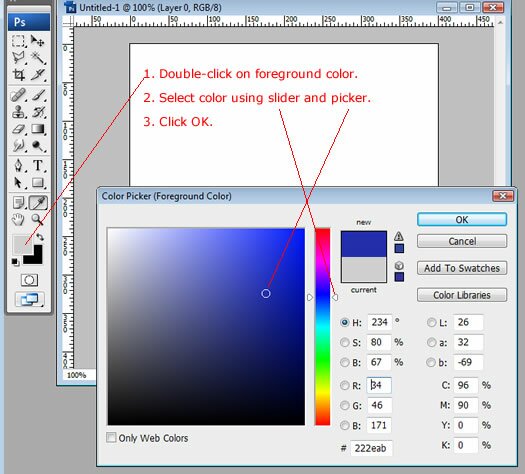Click the not web safe cube icon
The image size is (525, 474).
399,266
